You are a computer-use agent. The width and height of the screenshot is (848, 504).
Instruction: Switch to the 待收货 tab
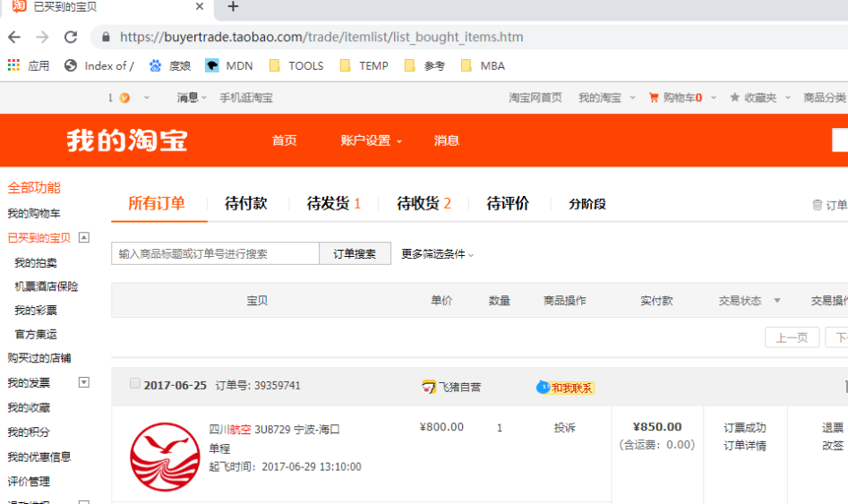point(424,203)
